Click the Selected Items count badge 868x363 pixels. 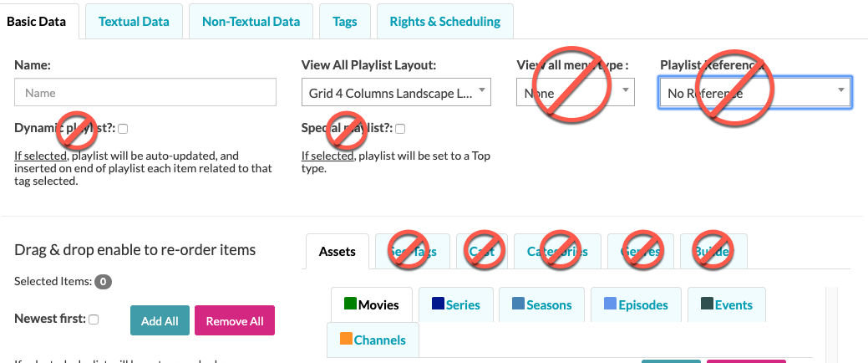click(103, 282)
